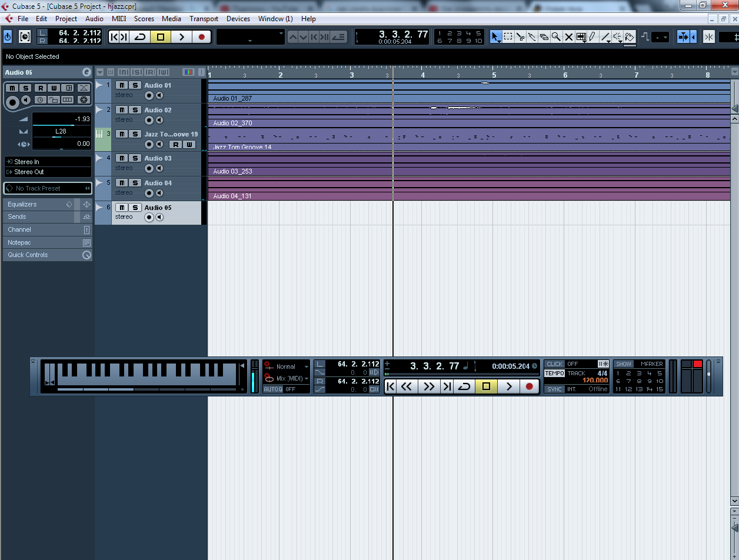The height and width of the screenshot is (560, 739).
Task: Record-enable the Audio 03 track
Action: (149, 168)
